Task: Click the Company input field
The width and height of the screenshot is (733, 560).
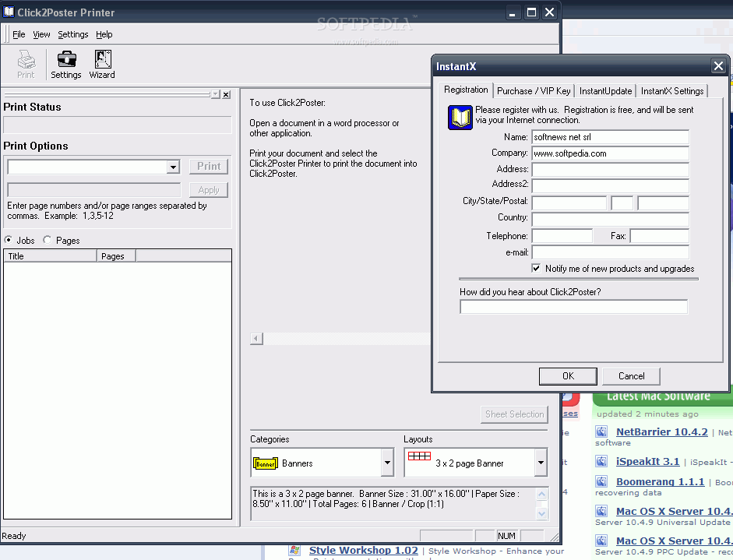Action: click(611, 153)
